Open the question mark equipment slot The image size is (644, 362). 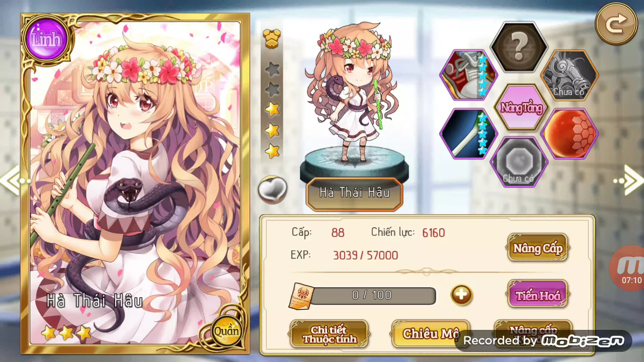(x=519, y=49)
